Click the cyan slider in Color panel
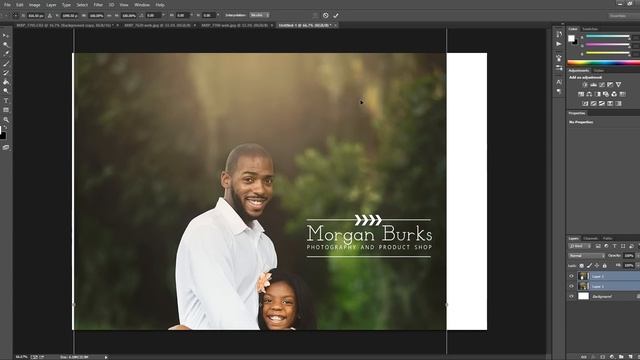 [608, 36]
